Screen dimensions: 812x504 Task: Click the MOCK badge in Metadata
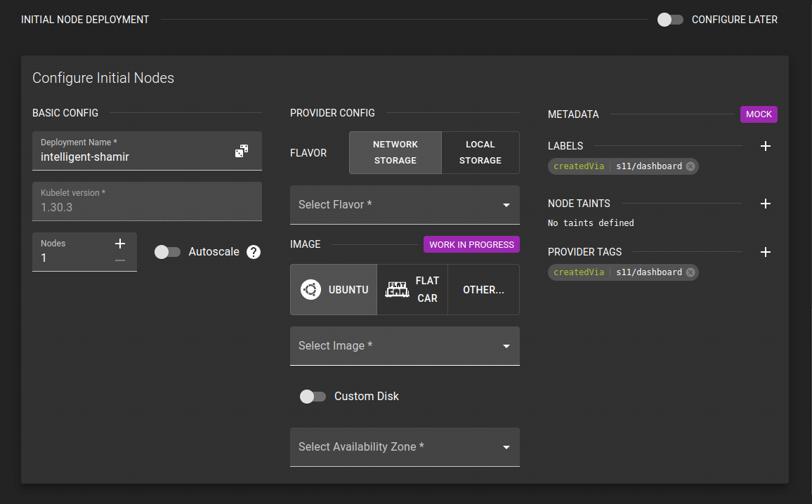pos(759,114)
